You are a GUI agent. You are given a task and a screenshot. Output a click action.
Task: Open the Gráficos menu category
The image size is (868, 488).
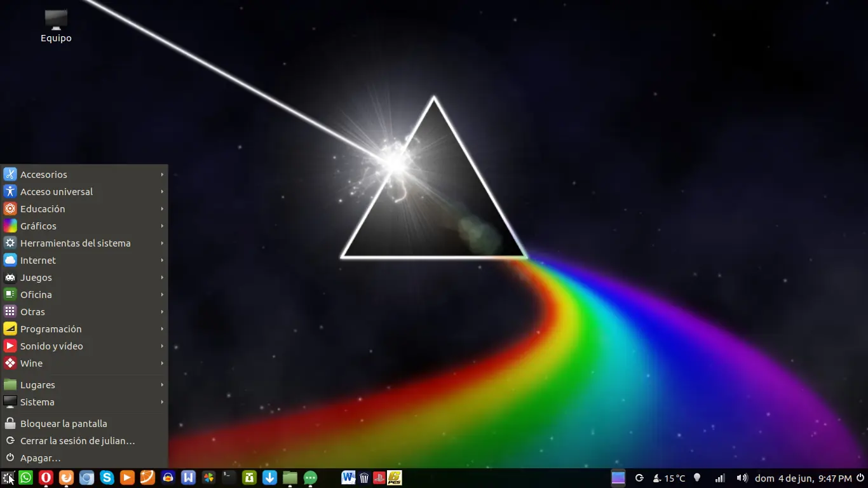click(x=84, y=226)
